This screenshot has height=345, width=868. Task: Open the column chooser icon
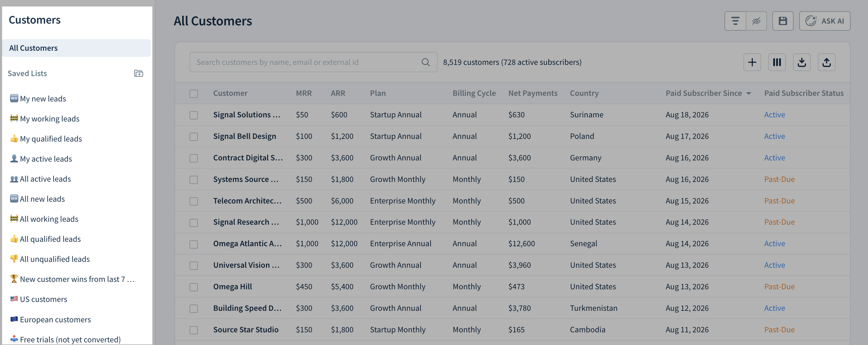[x=777, y=62]
